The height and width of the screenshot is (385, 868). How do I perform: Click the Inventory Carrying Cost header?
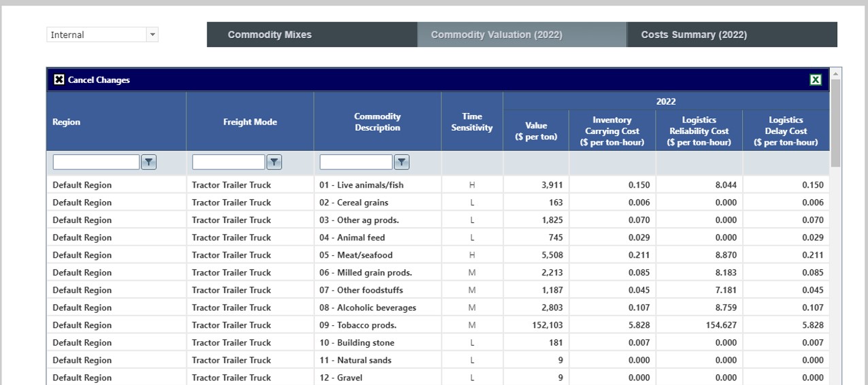point(612,131)
